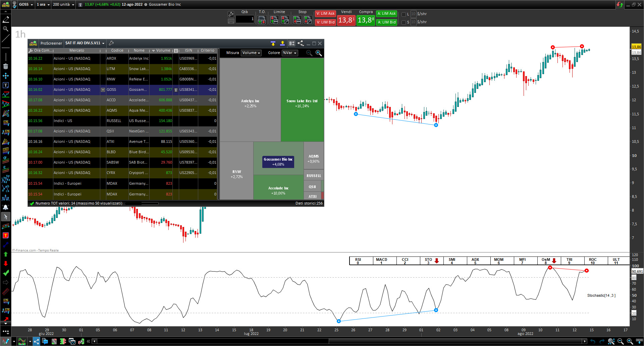Viewport: 644px width, 346px height.
Task: Click the multi-chart windows icon
Action: (x=72, y=341)
